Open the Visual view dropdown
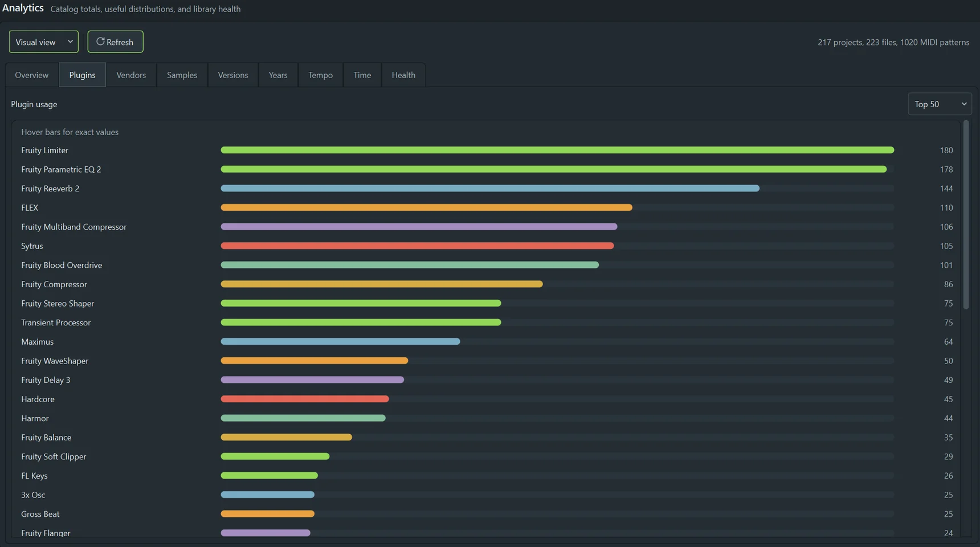This screenshot has width=980, height=547. point(44,42)
